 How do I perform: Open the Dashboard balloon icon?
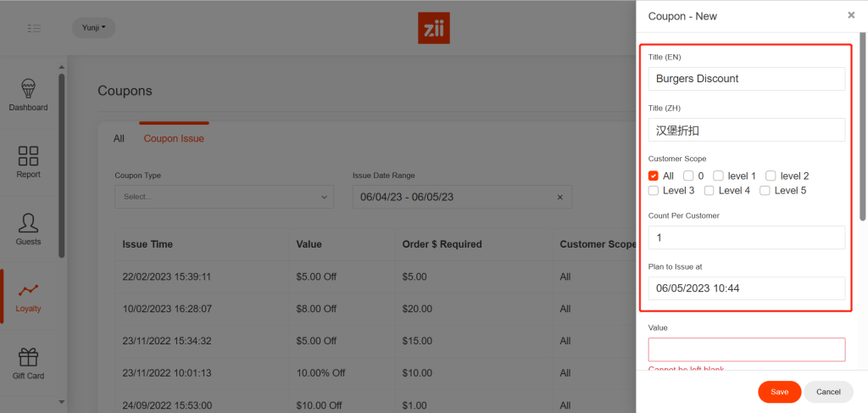pos(28,89)
